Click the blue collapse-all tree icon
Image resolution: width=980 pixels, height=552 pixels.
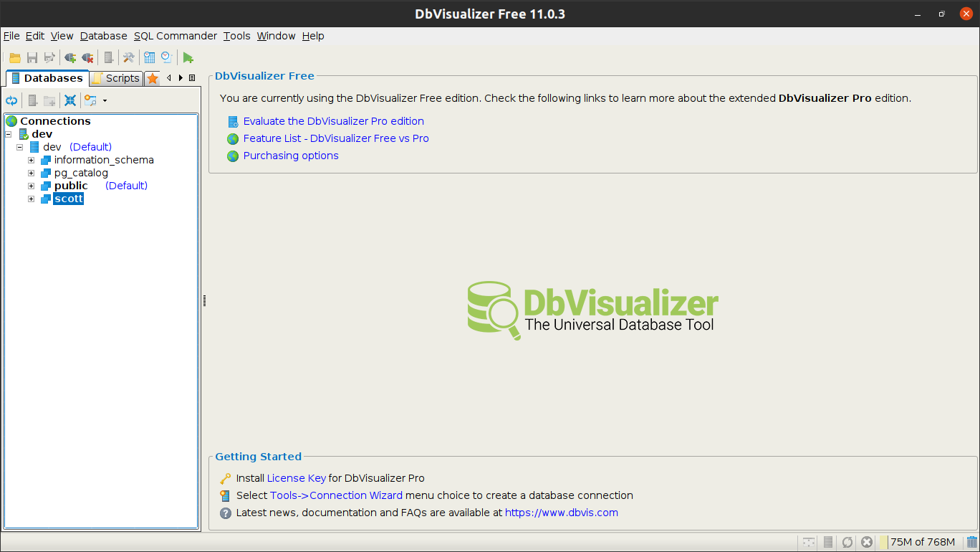(x=70, y=100)
